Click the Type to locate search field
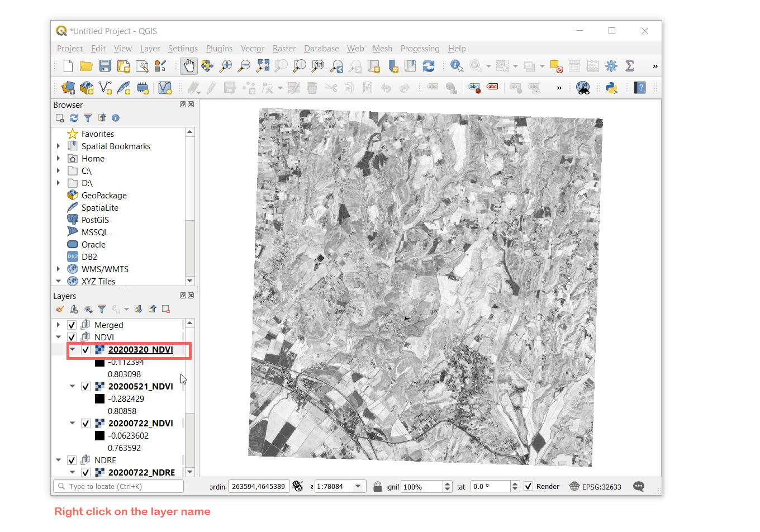 click(x=118, y=487)
